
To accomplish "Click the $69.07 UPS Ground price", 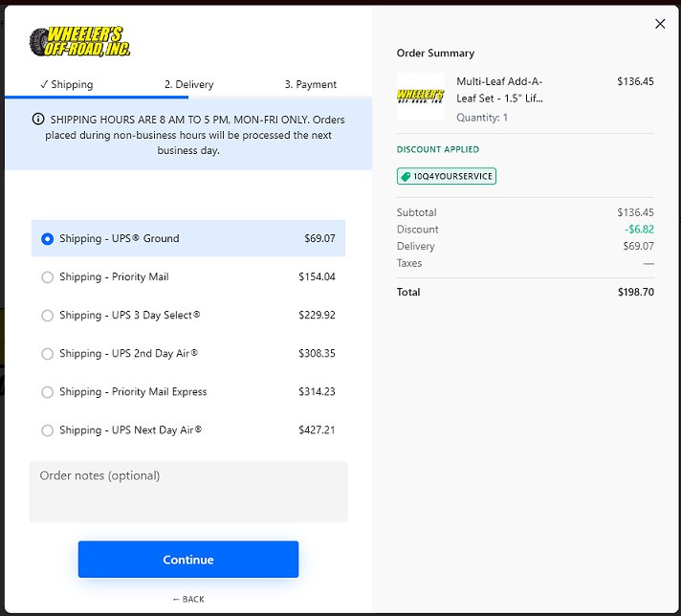I will point(319,238).
